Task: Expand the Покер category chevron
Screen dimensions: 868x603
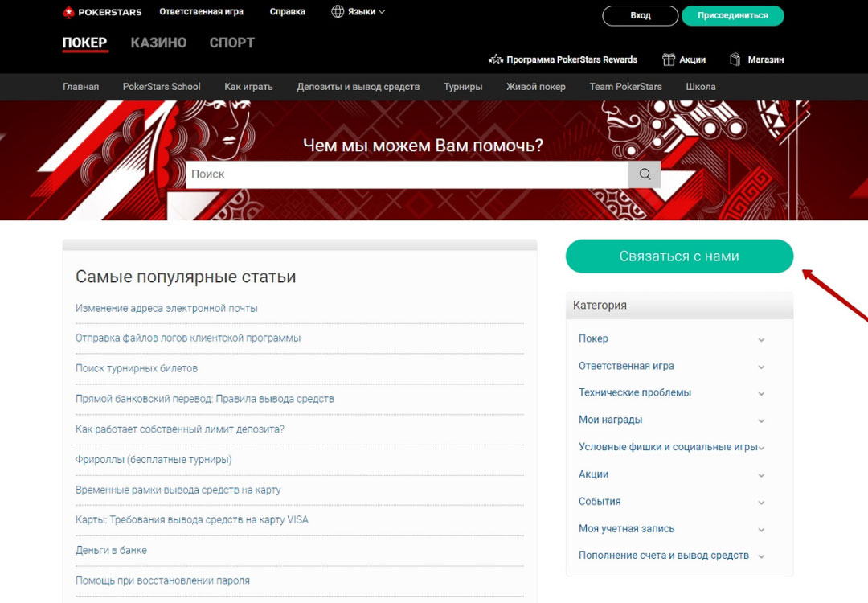Action: [761, 339]
